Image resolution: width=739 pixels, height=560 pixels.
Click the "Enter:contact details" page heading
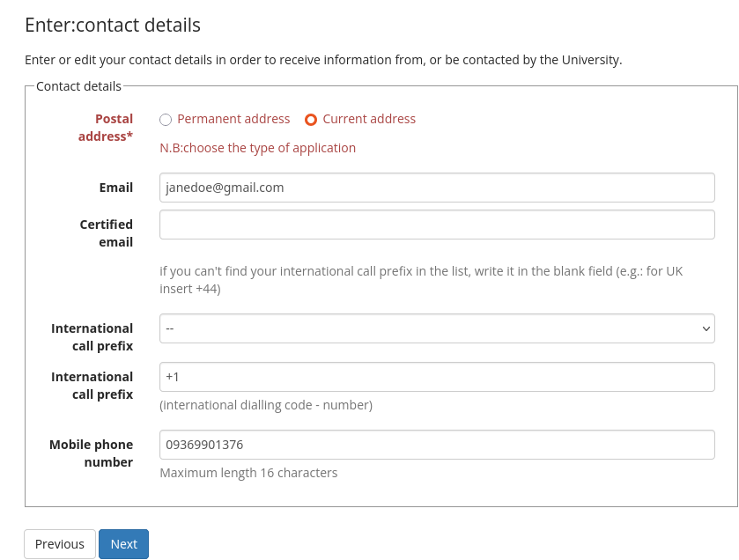tap(113, 26)
